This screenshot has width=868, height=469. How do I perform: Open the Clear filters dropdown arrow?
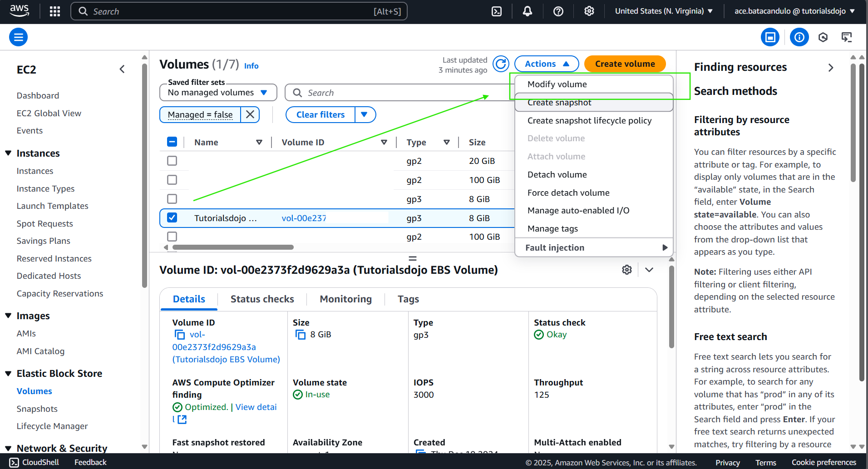(x=365, y=115)
